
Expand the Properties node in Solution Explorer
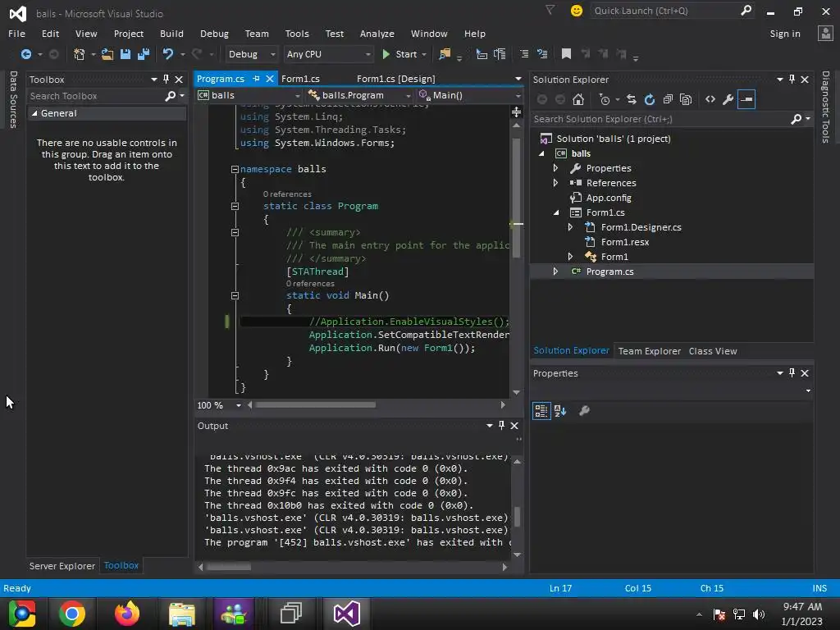[555, 168]
